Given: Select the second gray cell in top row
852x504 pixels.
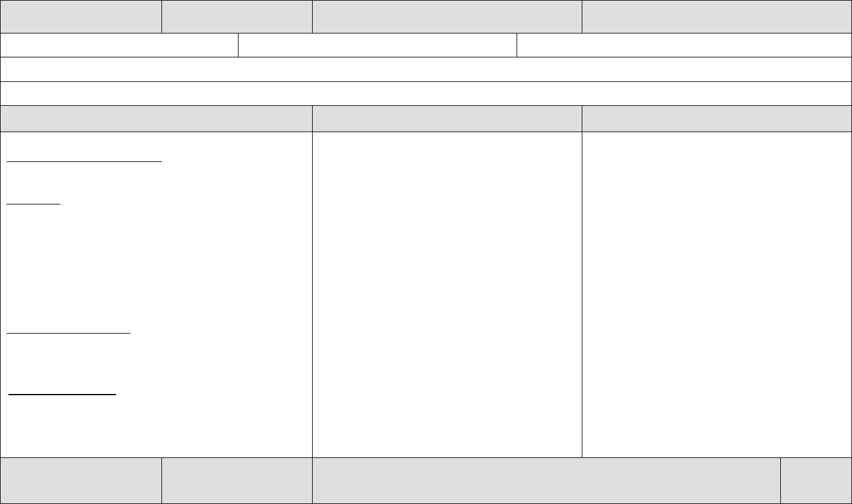Looking at the screenshot, I should pos(237,17).
